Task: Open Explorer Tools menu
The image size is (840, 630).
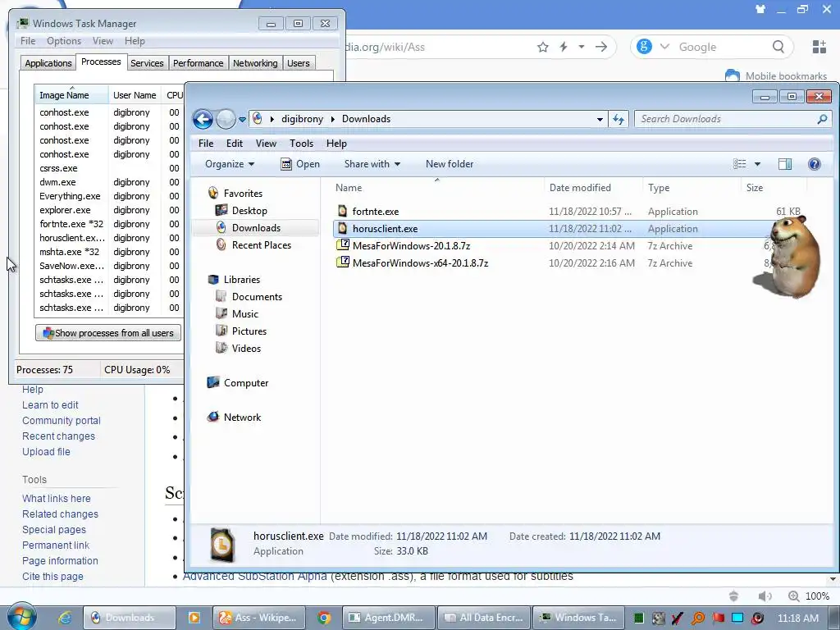Action: tap(301, 144)
